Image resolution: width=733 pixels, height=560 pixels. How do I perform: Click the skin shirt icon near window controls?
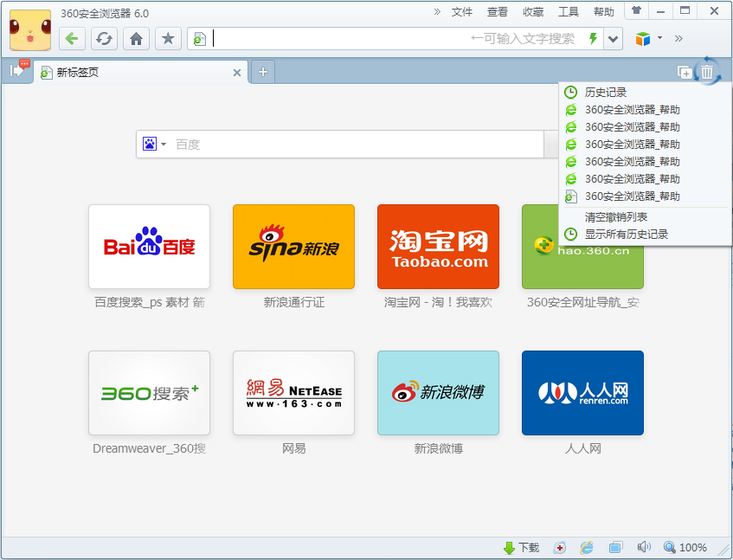coord(635,10)
